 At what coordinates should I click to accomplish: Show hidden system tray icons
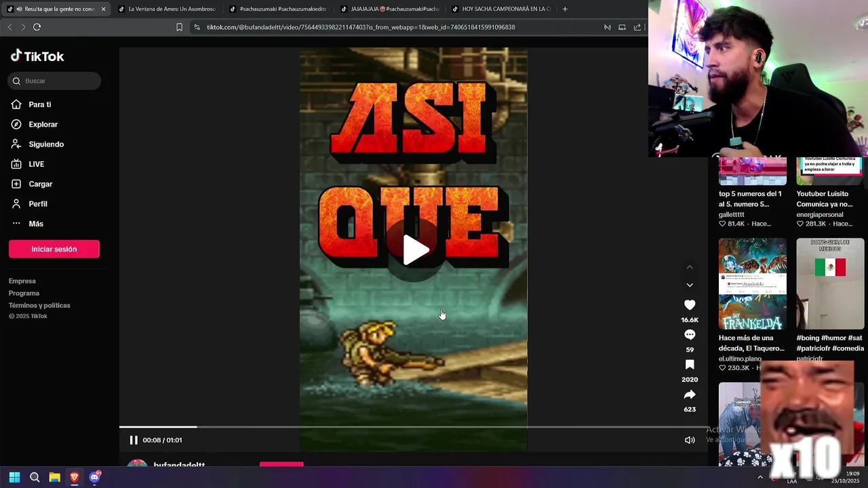point(760,477)
